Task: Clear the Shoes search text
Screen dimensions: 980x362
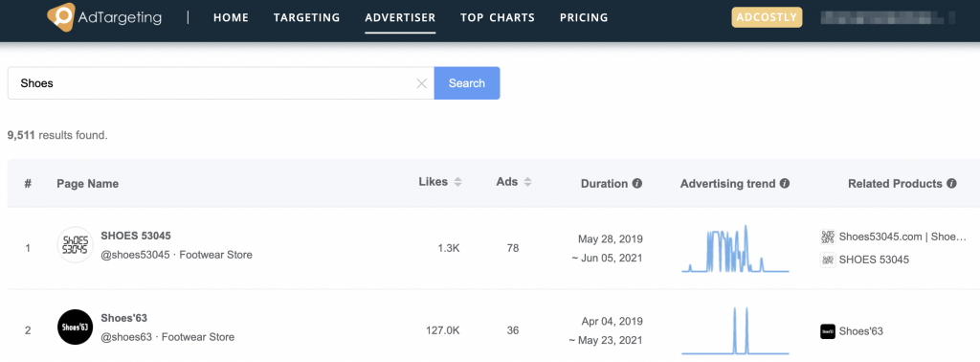Action: tap(422, 83)
